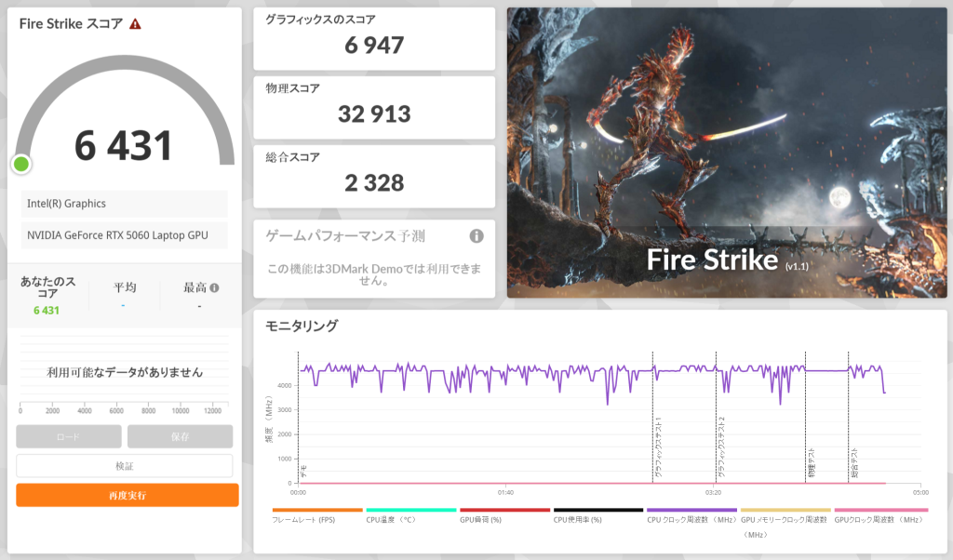Select the Intel(R) Graphics entry
Image resolution: width=953 pixels, height=560 pixels.
coord(124,204)
